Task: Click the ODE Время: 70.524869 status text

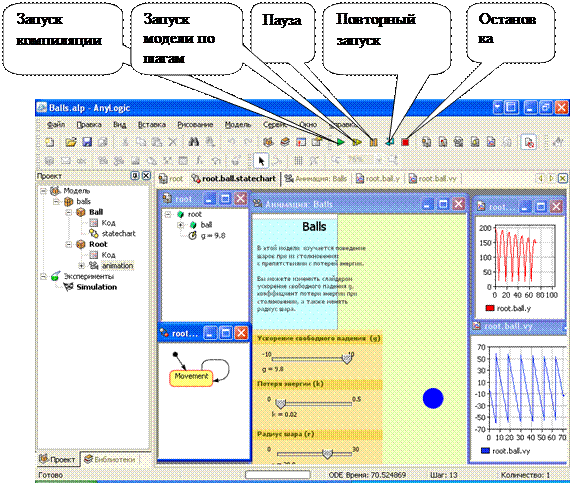Action: point(367,475)
